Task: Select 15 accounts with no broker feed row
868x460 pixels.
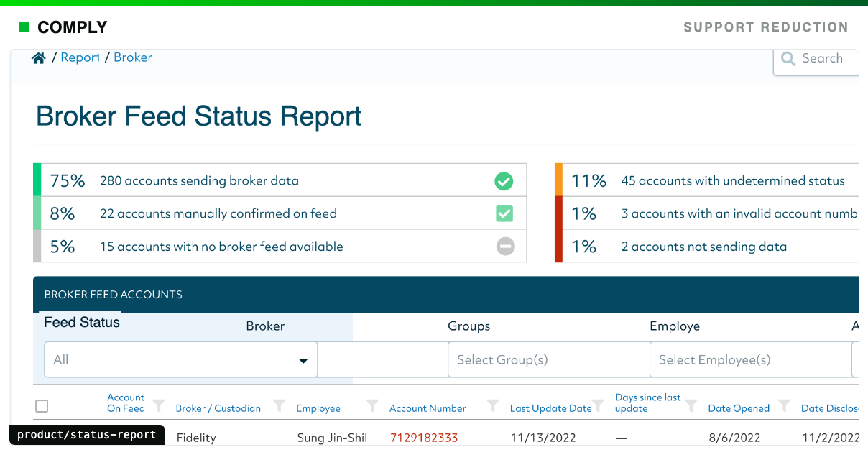Action: 280,247
